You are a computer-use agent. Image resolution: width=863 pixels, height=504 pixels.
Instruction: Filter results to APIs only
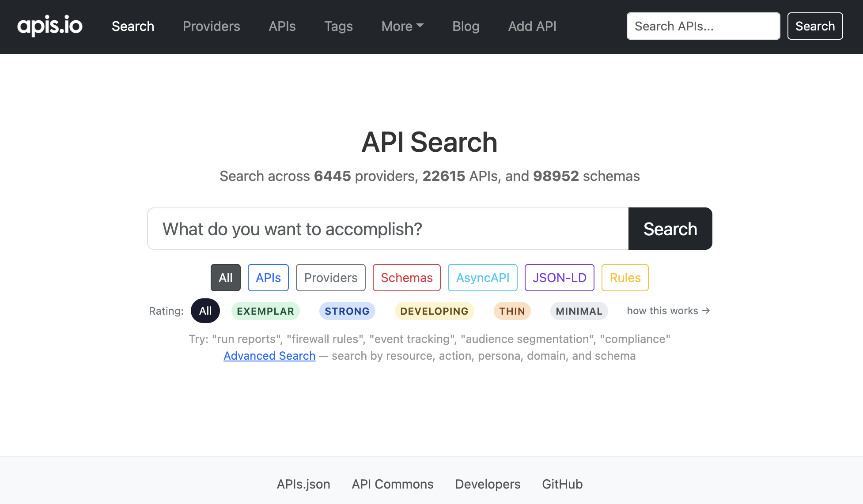(x=268, y=278)
